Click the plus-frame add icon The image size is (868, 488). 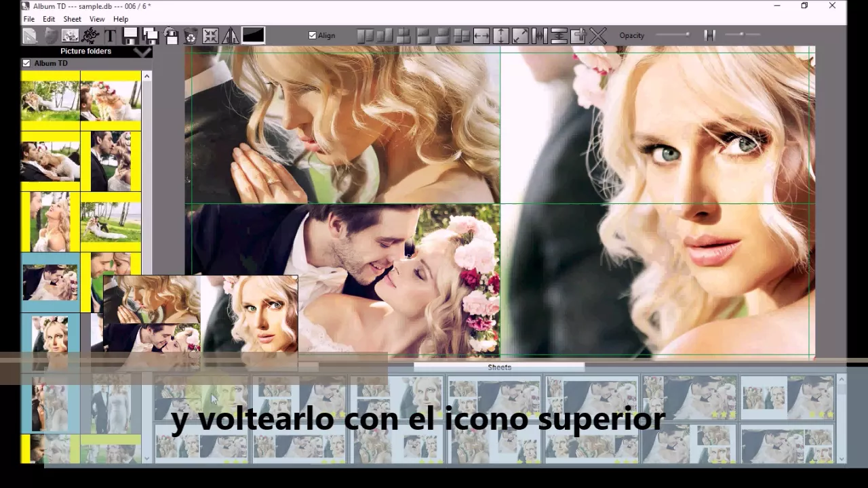(578, 36)
